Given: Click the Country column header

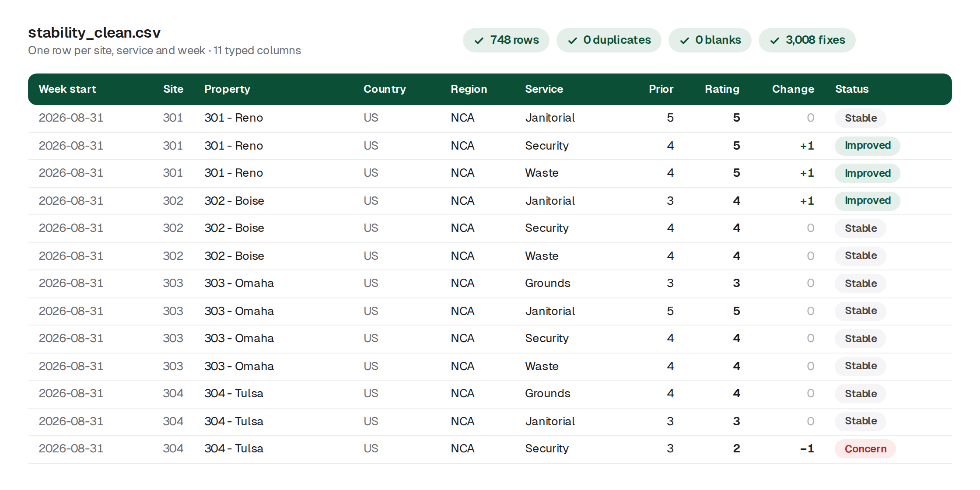Looking at the screenshot, I should 385,89.
